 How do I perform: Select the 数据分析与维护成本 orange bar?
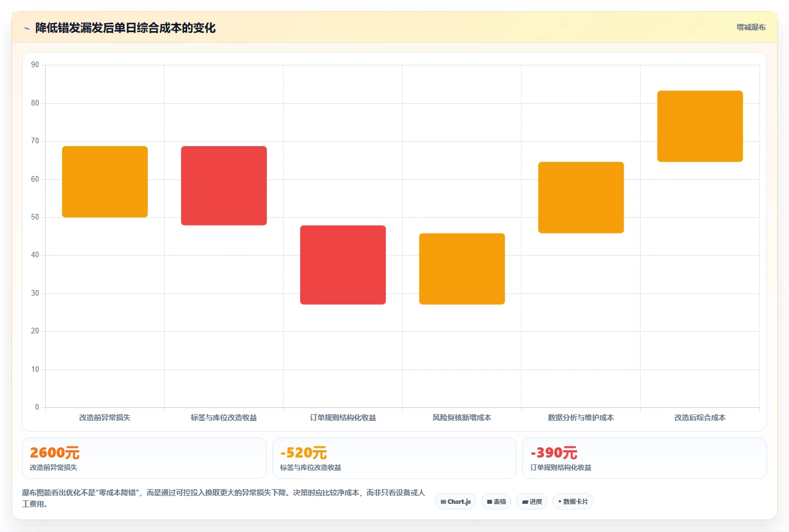(581, 197)
